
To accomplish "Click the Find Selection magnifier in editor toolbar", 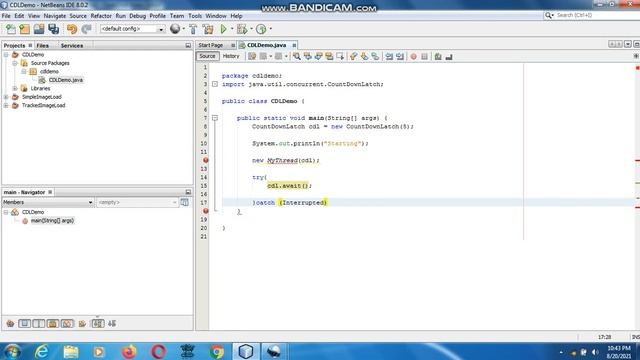I will 297,56.
